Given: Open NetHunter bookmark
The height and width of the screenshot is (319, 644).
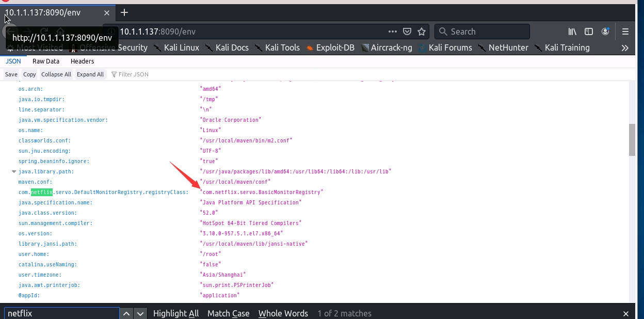Looking at the screenshot, I should 503,47.
